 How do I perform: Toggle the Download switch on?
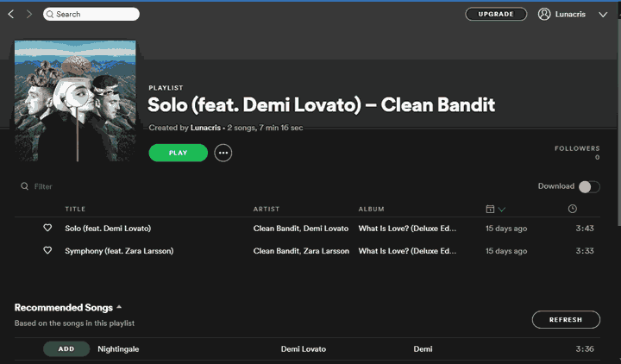click(589, 186)
